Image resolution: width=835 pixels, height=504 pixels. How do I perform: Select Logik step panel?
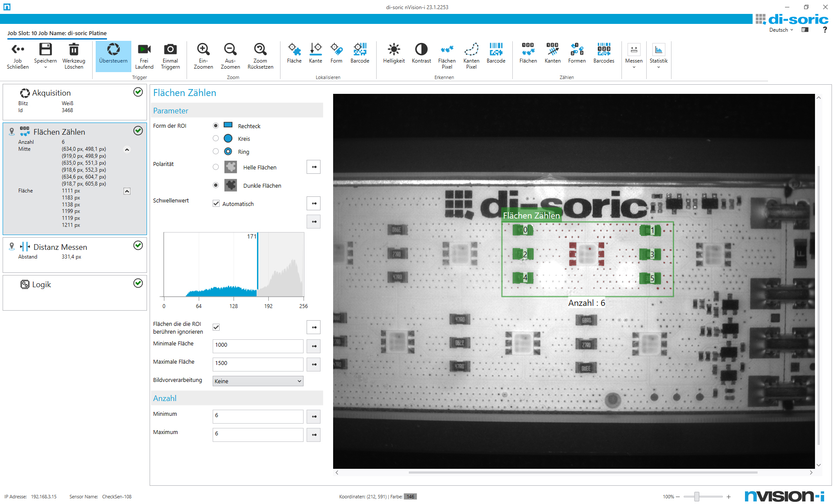click(x=75, y=292)
